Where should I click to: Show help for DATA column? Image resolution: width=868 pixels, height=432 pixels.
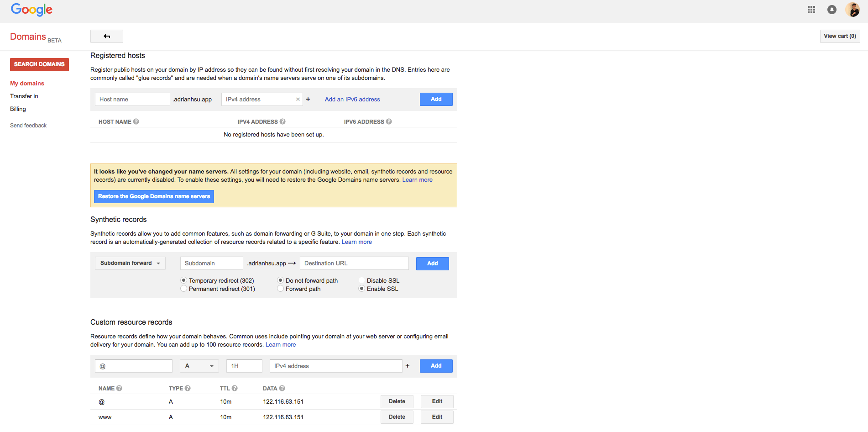pyautogui.click(x=282, y=388)
